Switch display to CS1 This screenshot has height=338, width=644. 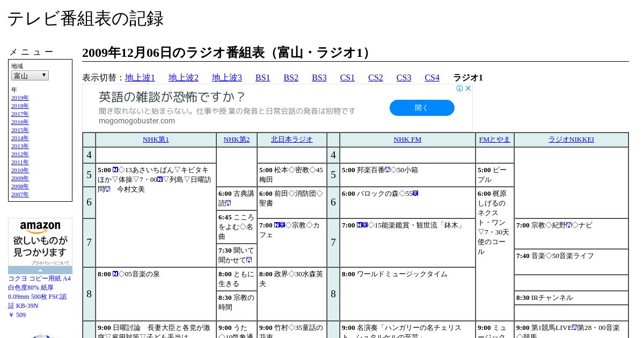click(x=347, y=78)
